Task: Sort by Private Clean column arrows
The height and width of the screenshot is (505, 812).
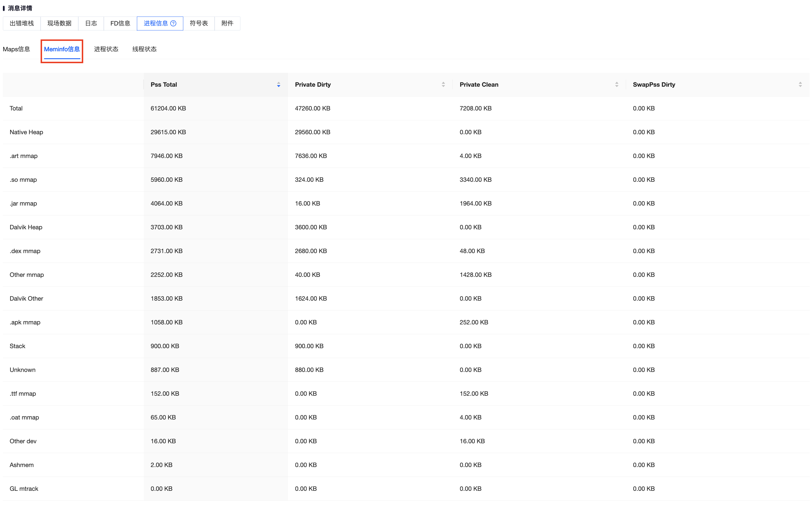Action: tap(617, 85)
